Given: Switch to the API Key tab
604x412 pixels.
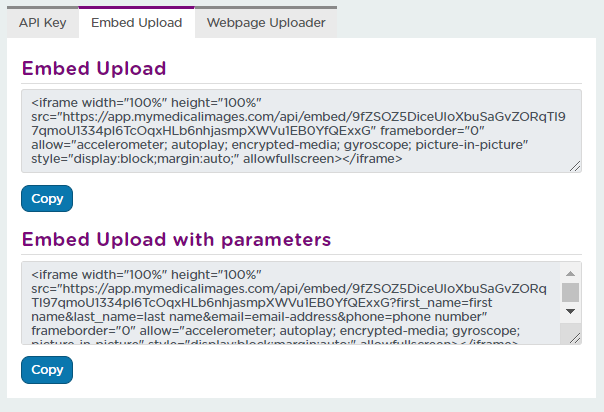Looking at the screenshot, I should (x=43, y=22).
